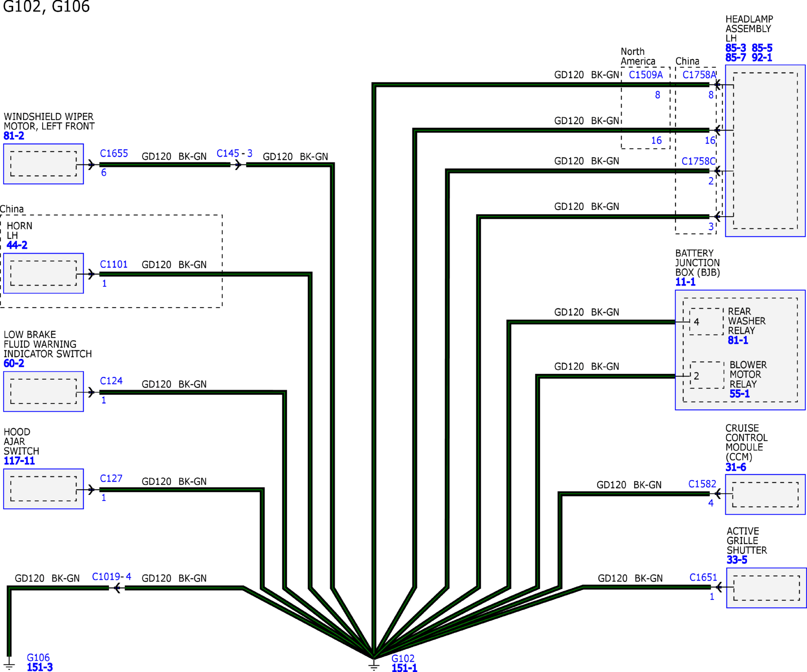Open the 151-1 ground page reference
The width and height of the screenshot is (807, 672).
tap(404, 668)
